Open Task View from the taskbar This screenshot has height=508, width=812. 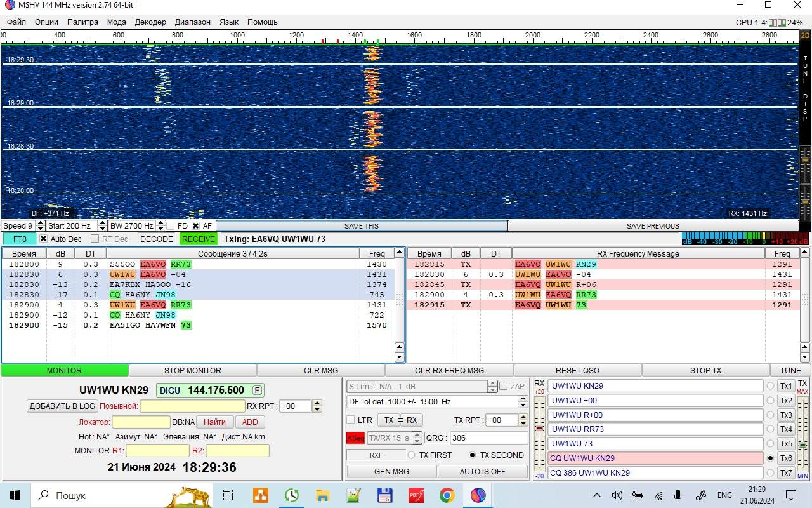(x=228, y=495)
